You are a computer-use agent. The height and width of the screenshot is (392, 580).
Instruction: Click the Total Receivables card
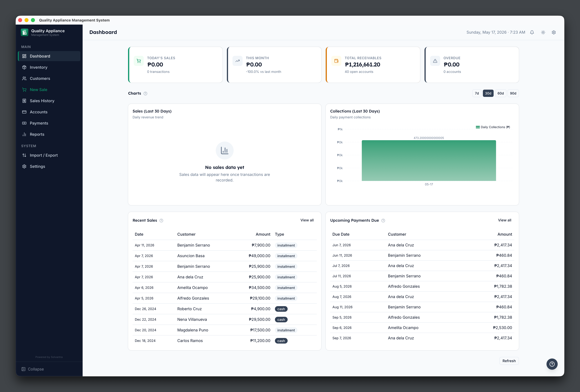click(x=373, y=65)
